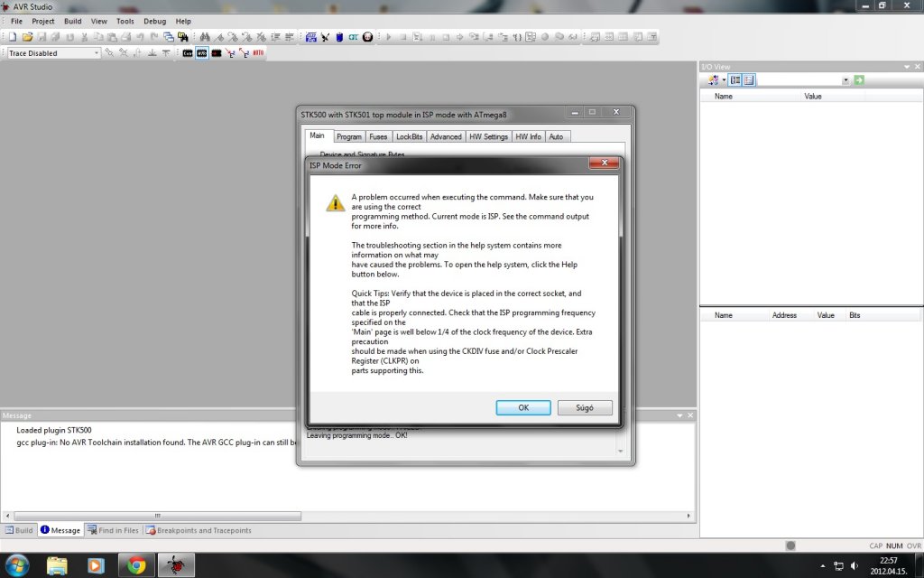Open the I/O View search combo box arrow
Viewport: 924px width, 578px height.
845,80
